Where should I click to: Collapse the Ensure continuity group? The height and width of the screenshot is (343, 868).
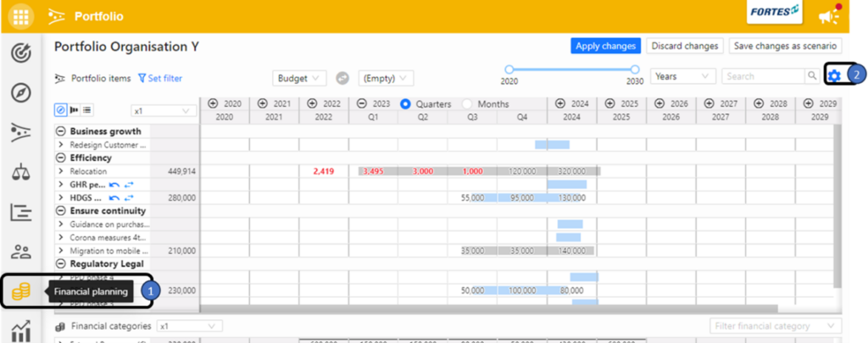[60, 211]
